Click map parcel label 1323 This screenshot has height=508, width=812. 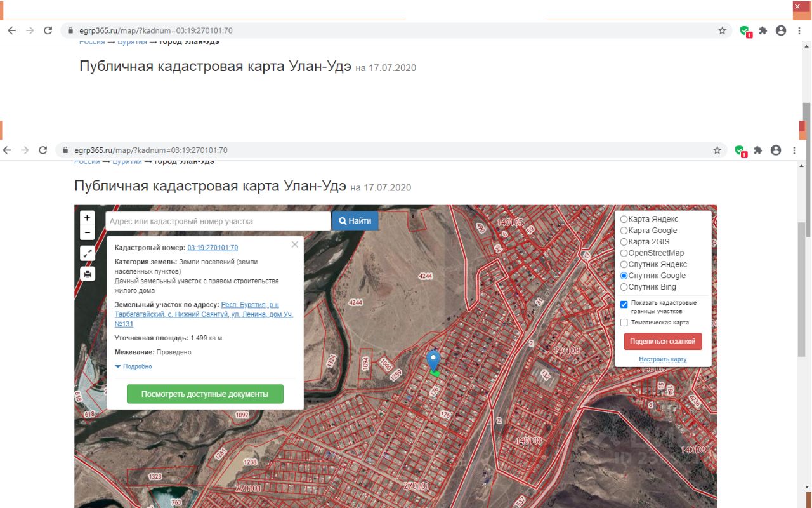point(155,476)
